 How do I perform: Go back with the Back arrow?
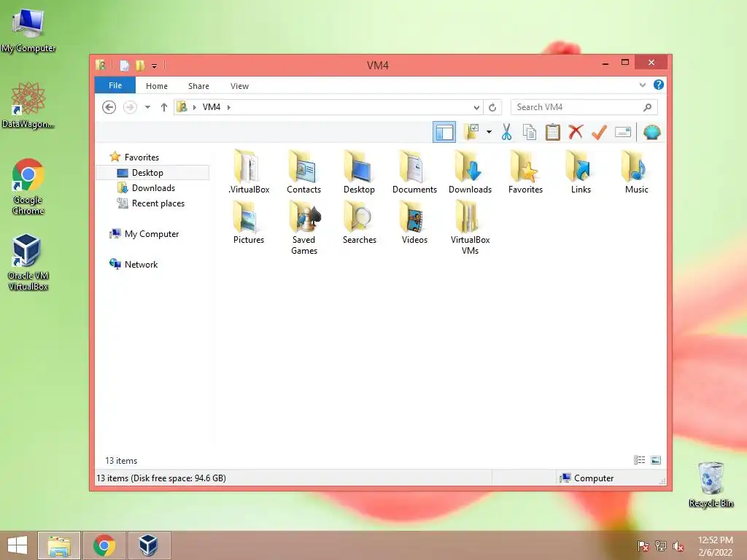[109, 107]
